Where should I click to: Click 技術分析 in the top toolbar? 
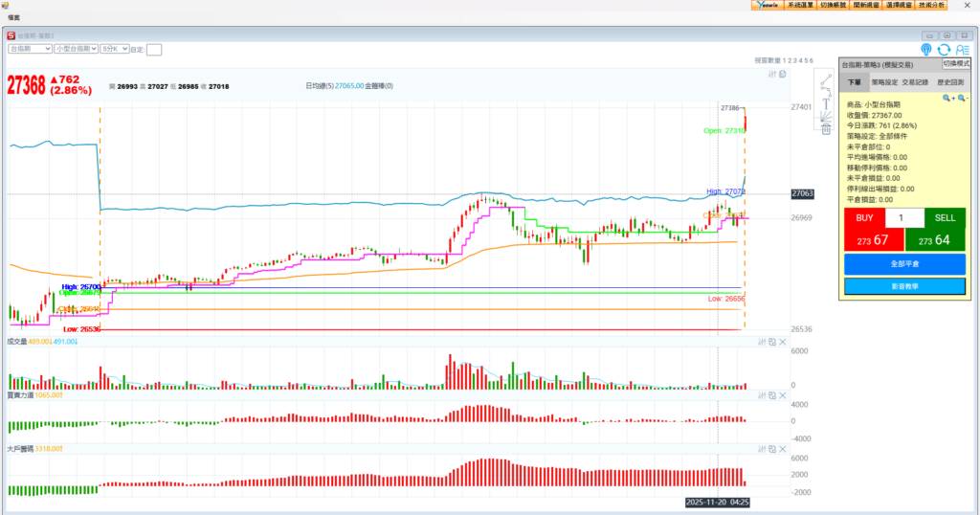click(930, 5)
